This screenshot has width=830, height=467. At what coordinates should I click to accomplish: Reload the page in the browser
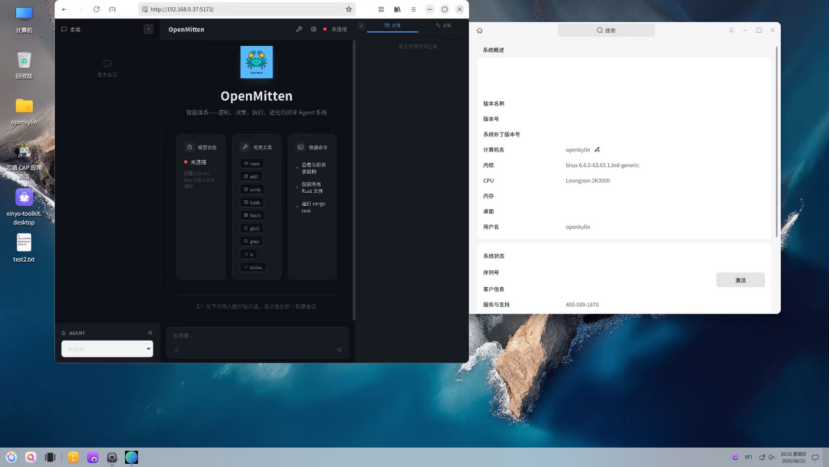[x=96, y=9]
